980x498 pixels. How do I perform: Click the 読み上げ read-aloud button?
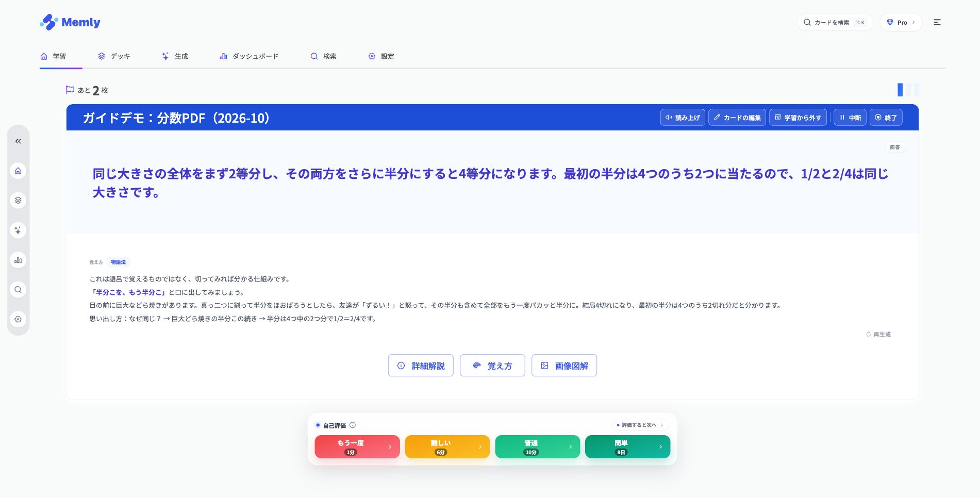pos(683,118)
